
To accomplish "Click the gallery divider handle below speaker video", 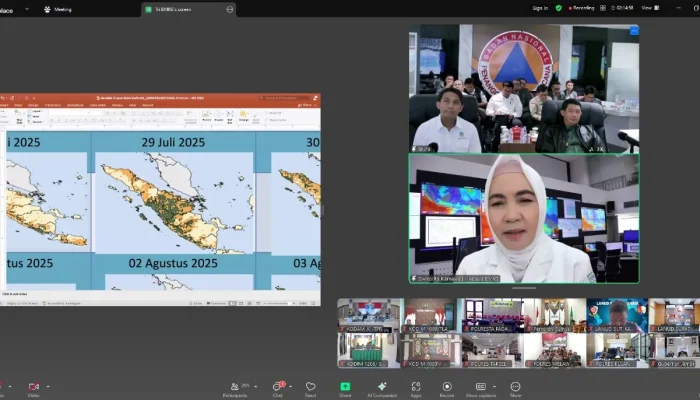I will coord(524,288).
